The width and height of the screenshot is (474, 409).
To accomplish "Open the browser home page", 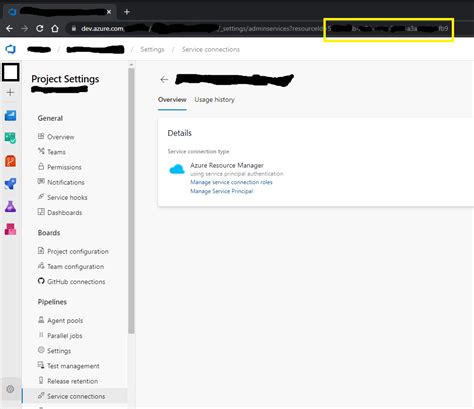I will [x=55, y=29].
